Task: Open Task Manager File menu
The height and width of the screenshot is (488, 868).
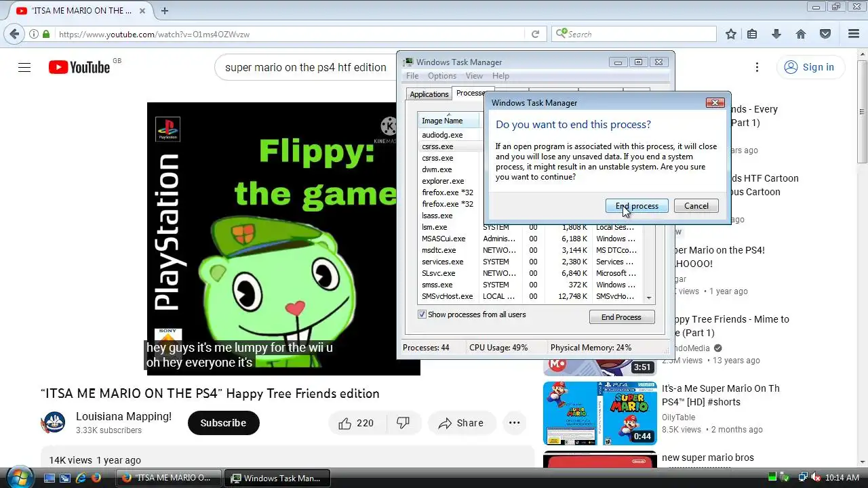Action: click(x=412, y=76)
